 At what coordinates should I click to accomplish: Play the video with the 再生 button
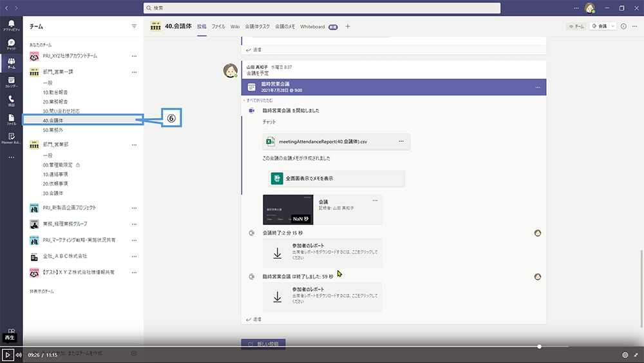7,355
